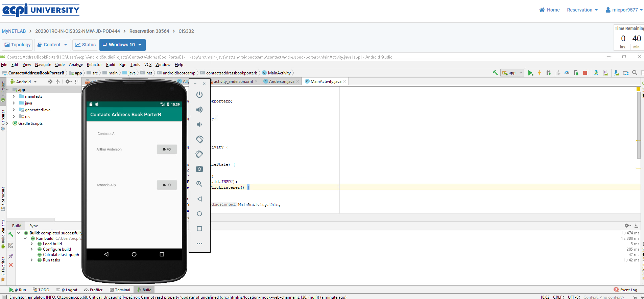Screen dimensions: 644x299
Task: Debug the app using the bug icon
Action: 548,73
